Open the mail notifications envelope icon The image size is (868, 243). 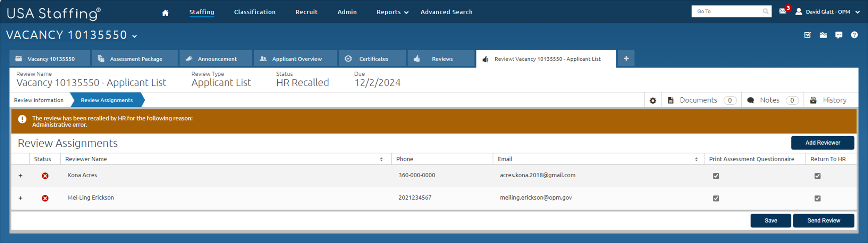[783, 11]
